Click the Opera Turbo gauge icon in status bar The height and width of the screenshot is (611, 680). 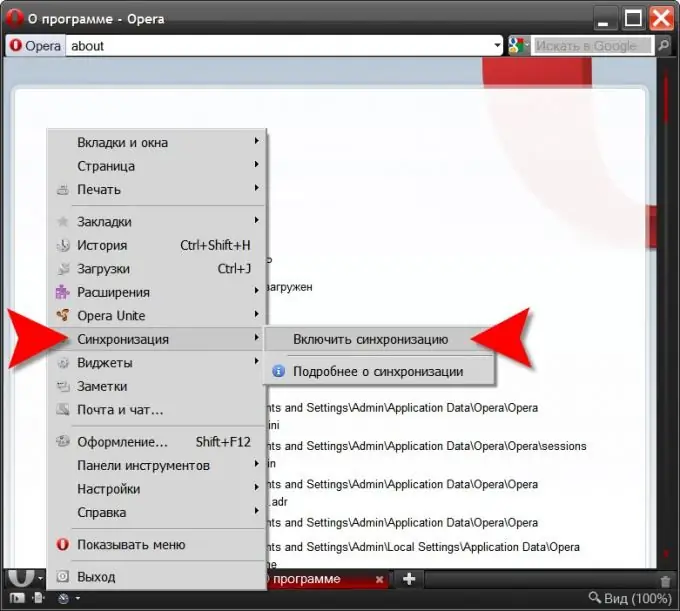[63, 598]
